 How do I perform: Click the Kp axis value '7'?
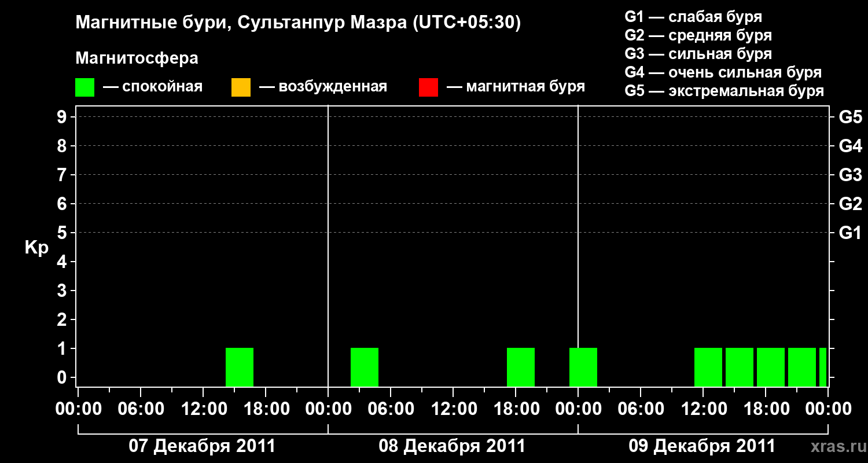62,175
